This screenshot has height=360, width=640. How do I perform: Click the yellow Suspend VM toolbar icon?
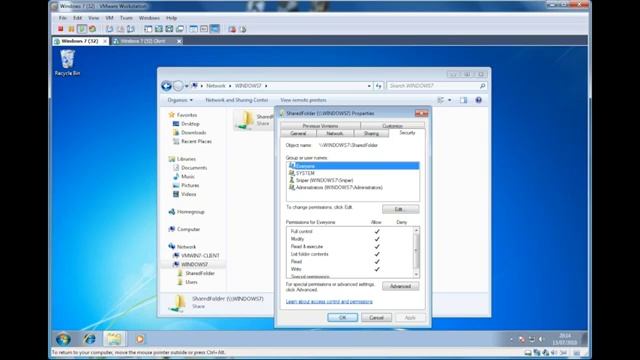[71, 29]
